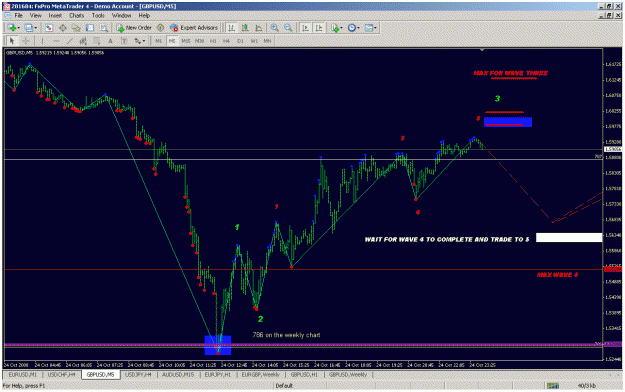Viewport: 625px width, 392px height.
Task: Select the Crosshair tool
Action: point(26,41)
